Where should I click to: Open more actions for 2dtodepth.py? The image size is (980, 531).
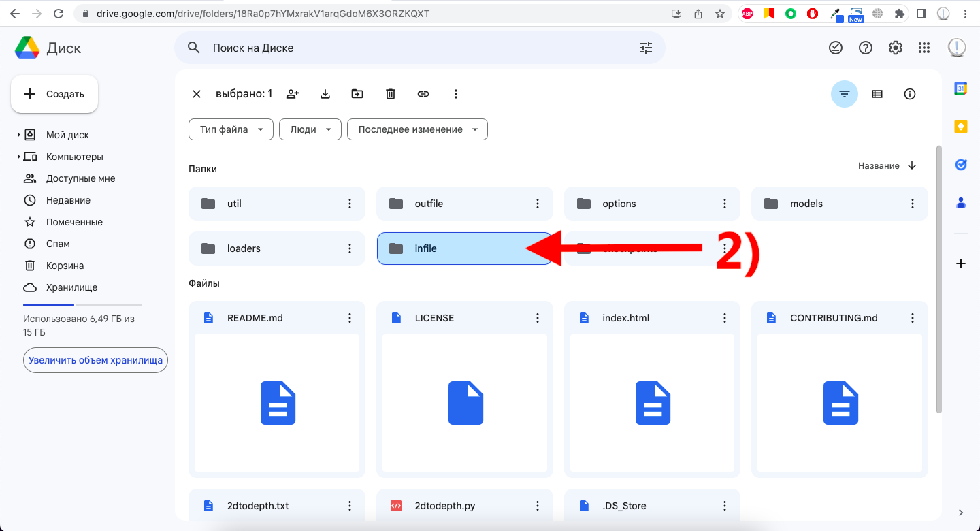point(538,506)
